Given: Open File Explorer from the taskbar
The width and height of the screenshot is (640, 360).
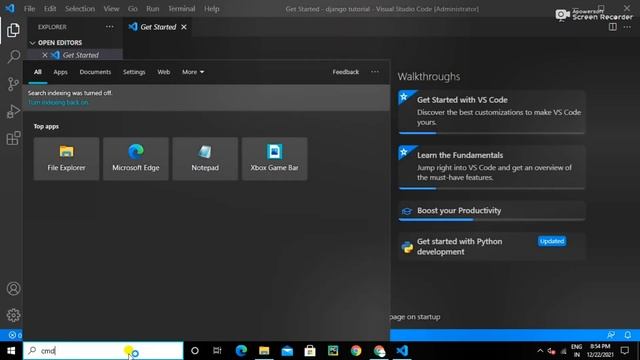Looking at the screenshot, I should pyautogui.click(x=264, y=351).
